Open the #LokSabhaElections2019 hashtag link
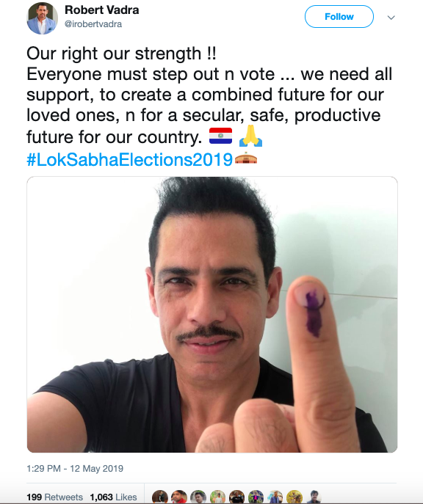 point(130,159)
